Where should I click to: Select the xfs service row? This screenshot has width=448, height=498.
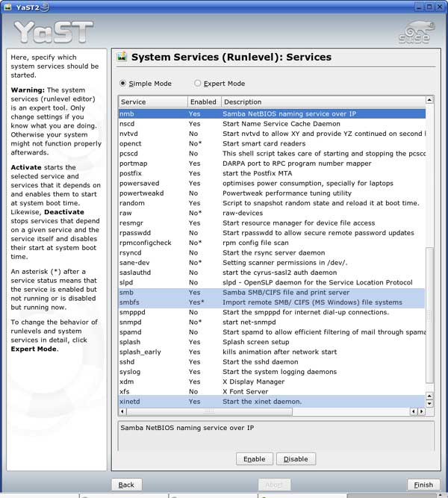(272, 391)
